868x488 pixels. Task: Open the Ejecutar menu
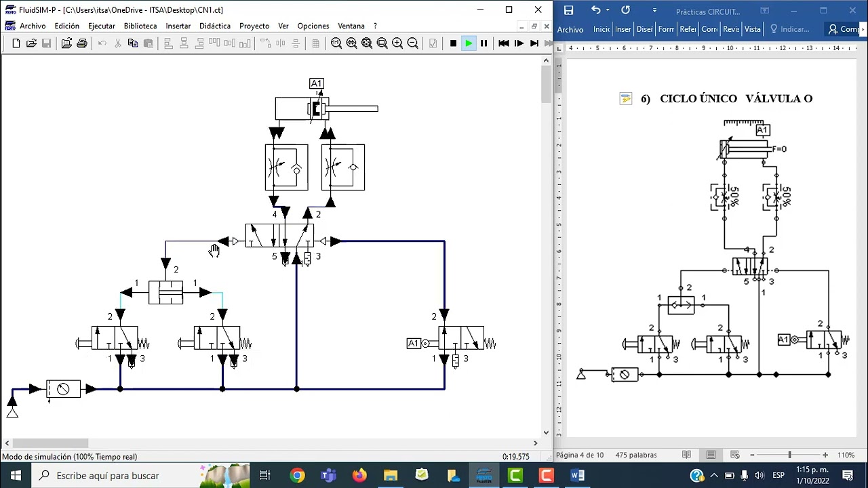pos(102,26)
